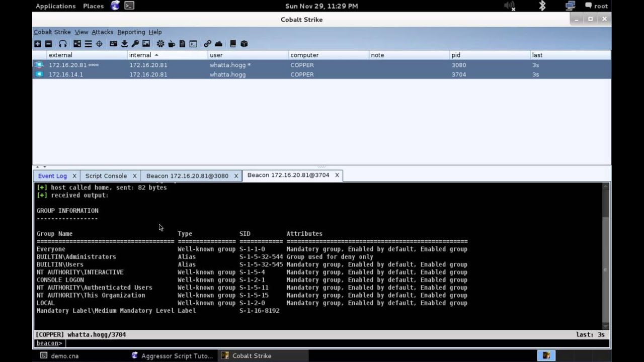644x362 pixels.
Task: Click the user whatta.hogg * cell
Action: (x=230, y=65)
